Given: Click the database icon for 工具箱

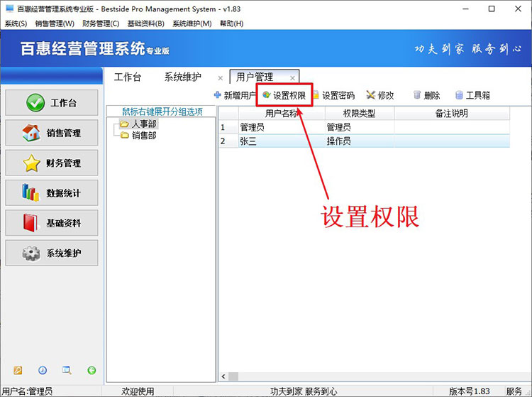Looking at the screenshot, I should (x=459, y=95).
